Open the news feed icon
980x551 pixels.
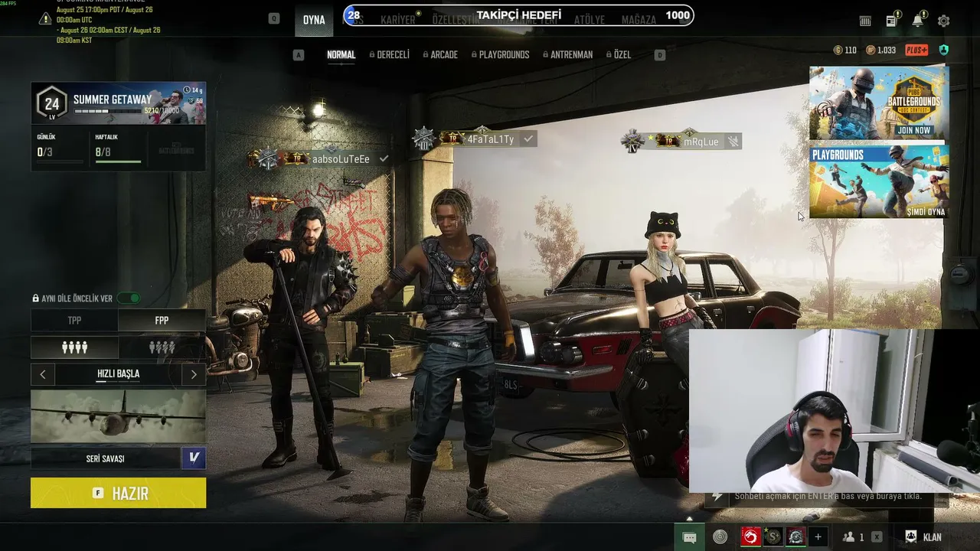pos(892,21)
